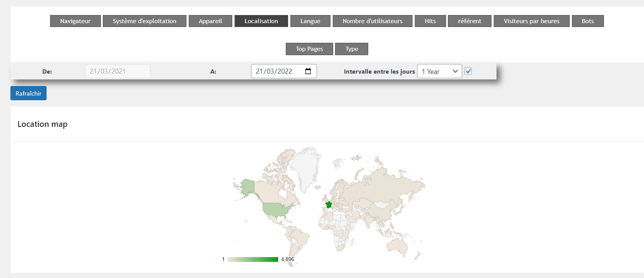Screen dimensions: 644x278
Task: Open the référent tab
Action: pos(470,21)
